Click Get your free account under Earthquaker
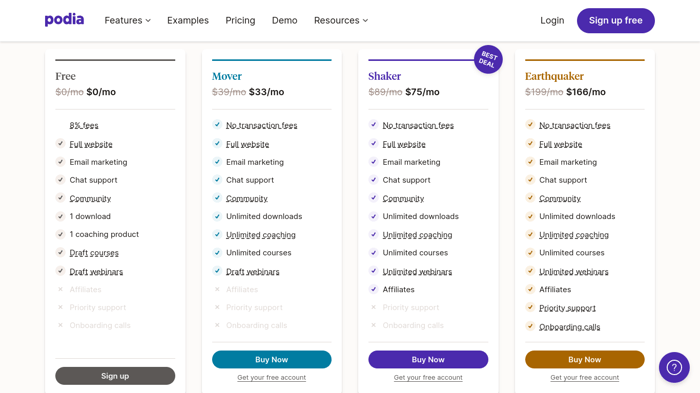 585,377
